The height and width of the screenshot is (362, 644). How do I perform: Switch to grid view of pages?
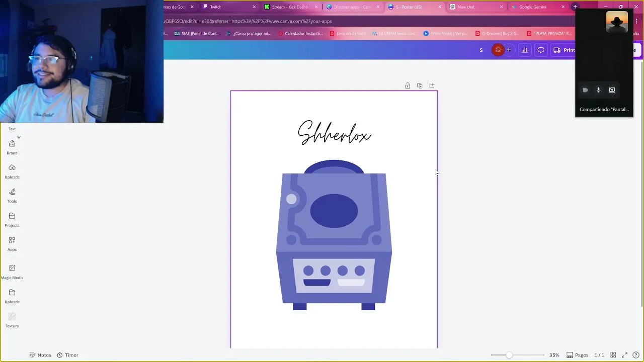tap(613, 355)
